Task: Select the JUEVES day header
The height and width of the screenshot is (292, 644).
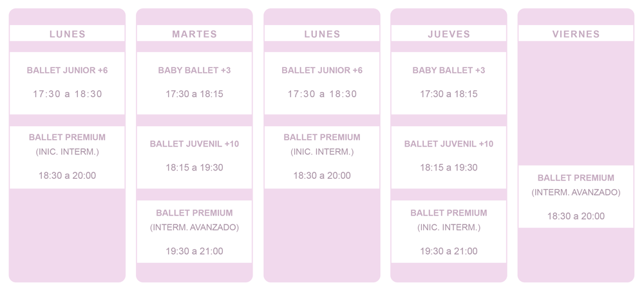Action: [x=449, y=34]
